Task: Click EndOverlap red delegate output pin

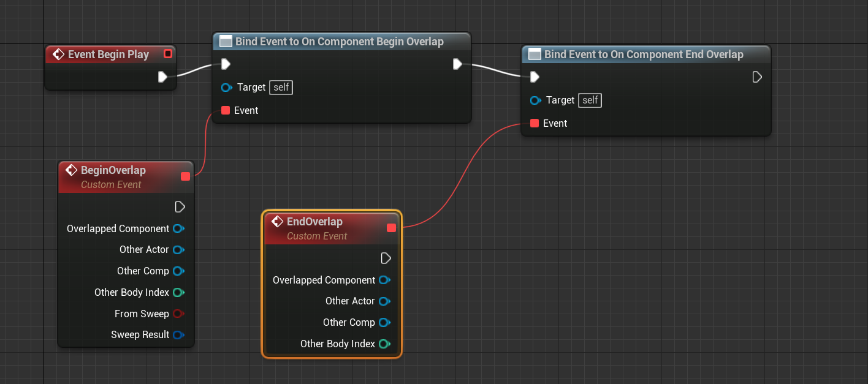Action: click(392, 228)
